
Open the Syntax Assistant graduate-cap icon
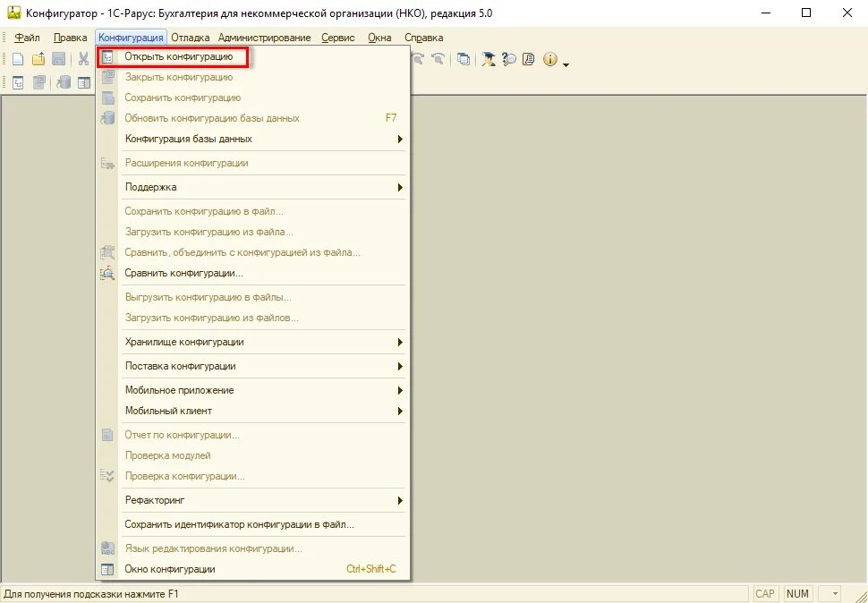click(x=489, y=59)
